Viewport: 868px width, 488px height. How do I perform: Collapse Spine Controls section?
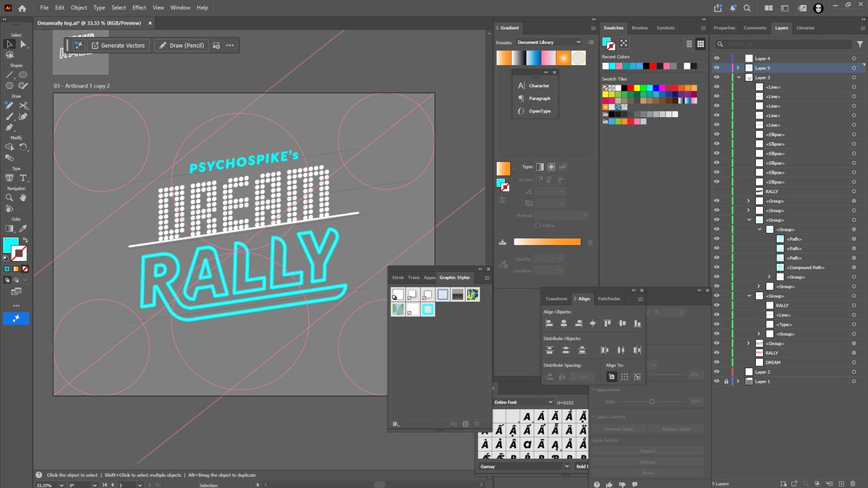click(x=594, y=417)
